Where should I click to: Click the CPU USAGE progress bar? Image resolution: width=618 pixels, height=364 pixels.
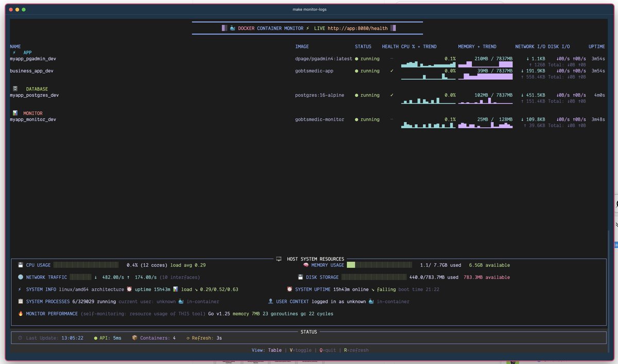coord(87,265)
